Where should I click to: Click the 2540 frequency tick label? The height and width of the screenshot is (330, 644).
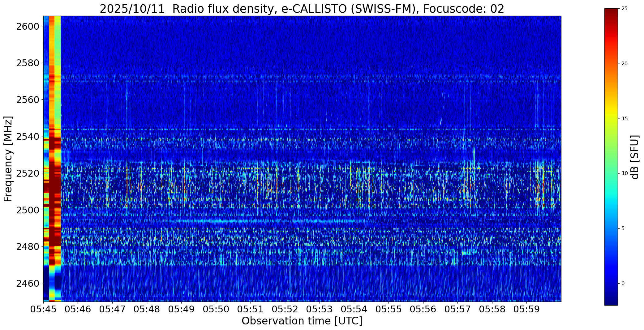coord(28,136)
